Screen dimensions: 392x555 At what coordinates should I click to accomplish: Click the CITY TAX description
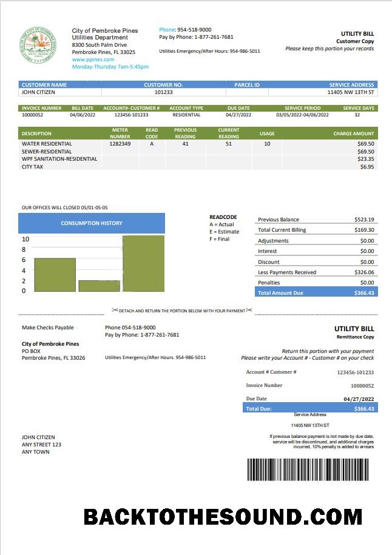[32, 167]
